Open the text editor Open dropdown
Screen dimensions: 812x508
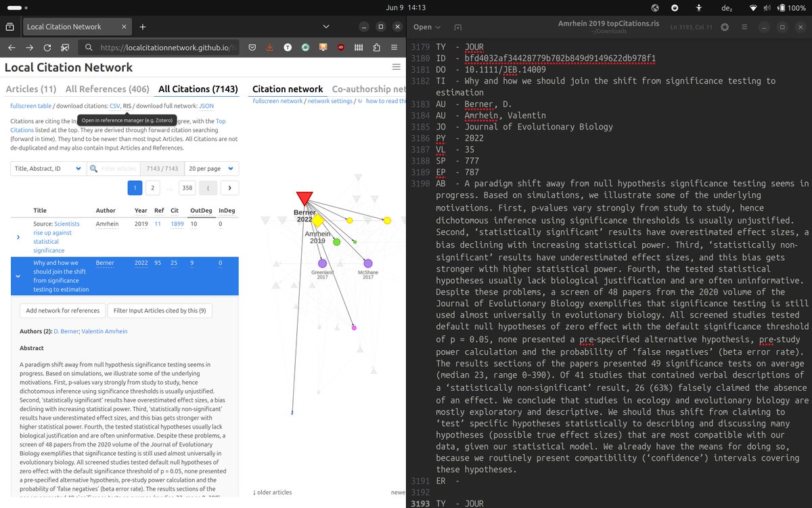(427, 27)
